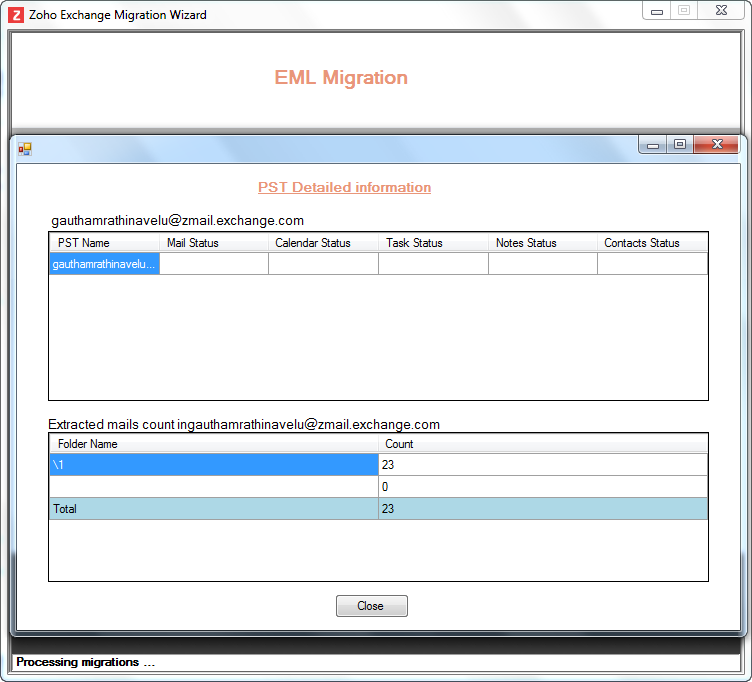Click the Count column header

click(543, 444)
